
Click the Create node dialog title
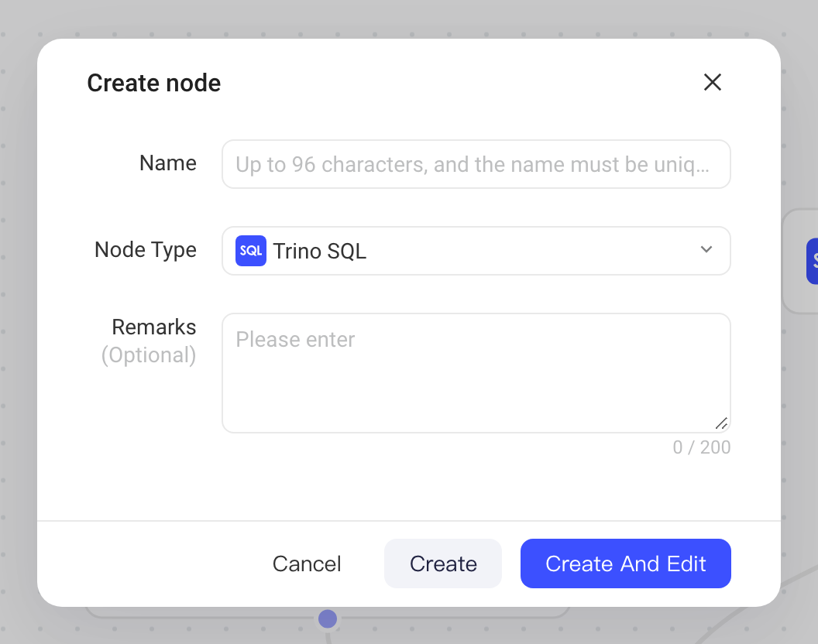pos(154,83)
